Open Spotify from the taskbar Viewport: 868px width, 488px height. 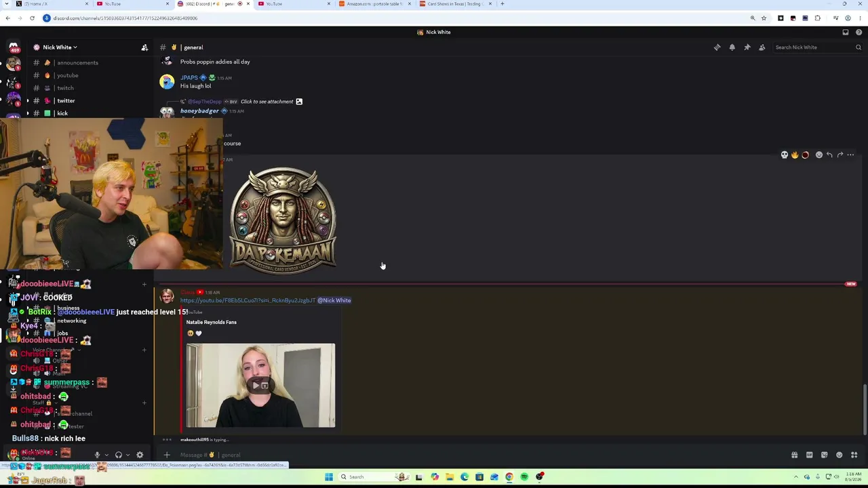[x=524, y=477]
